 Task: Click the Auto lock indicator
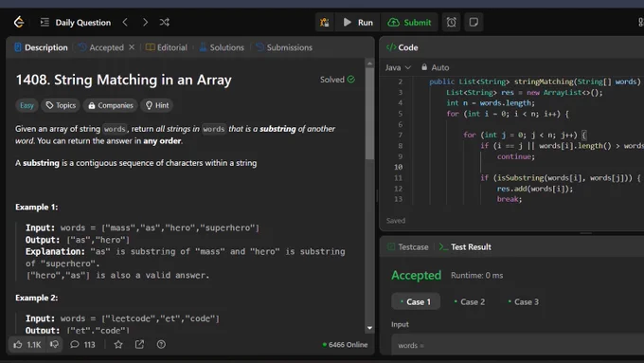click(435, 67)
